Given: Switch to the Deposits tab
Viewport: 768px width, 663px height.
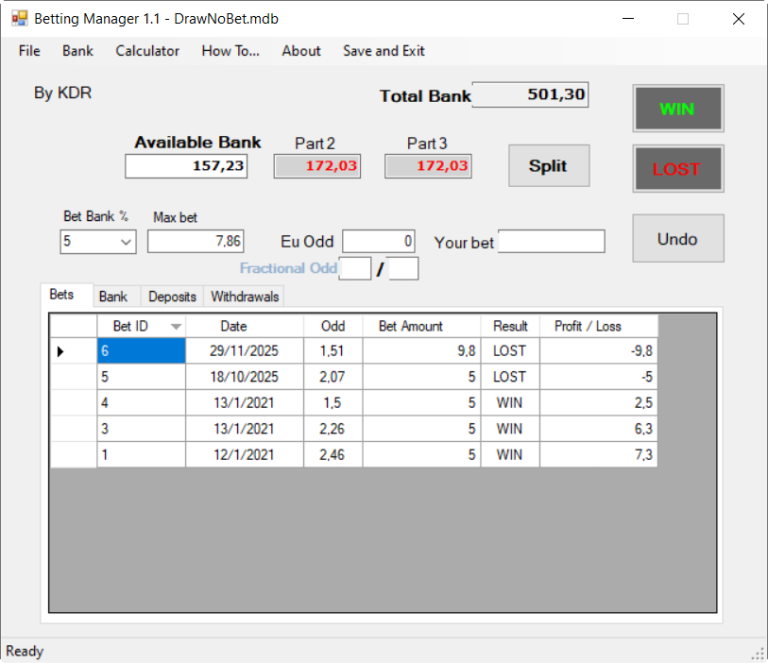Looking at the screenshot, I should click(172, 297).
